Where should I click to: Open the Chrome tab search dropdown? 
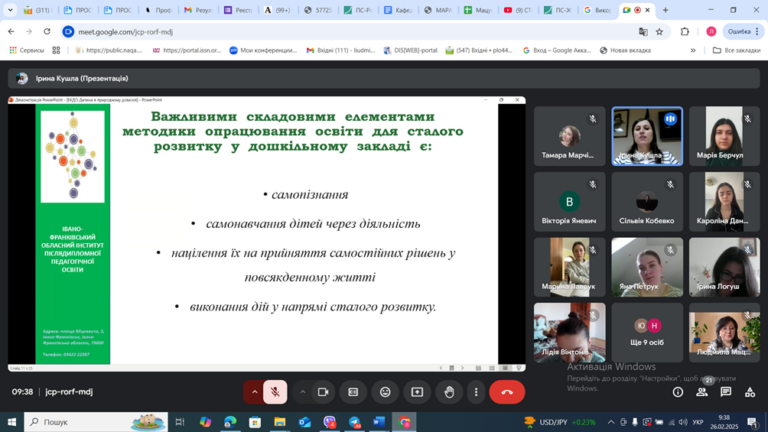pos(10,10)
